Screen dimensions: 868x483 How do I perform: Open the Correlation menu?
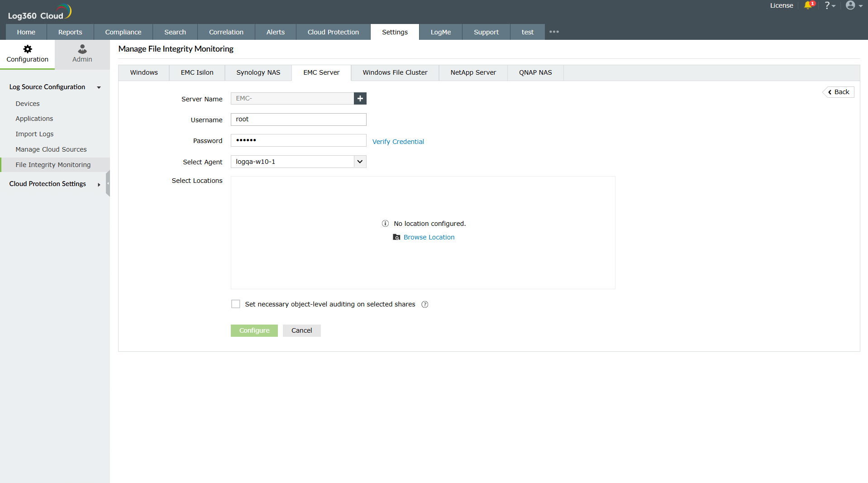point(226,32)
